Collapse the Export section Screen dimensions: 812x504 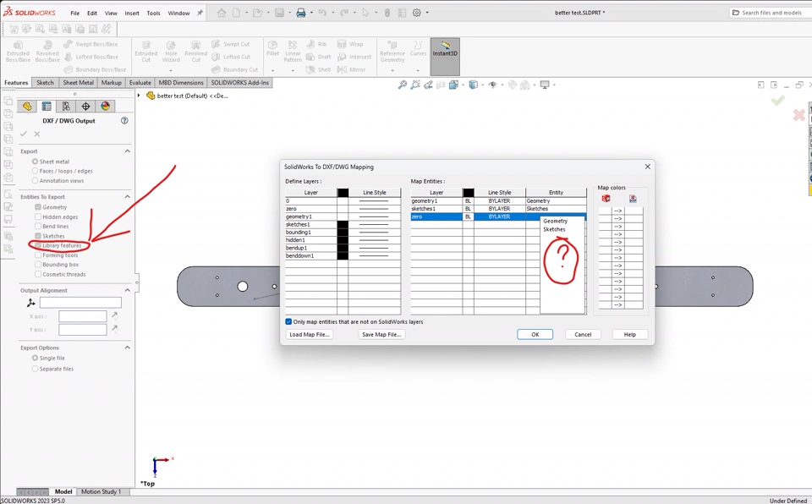point(128,151)
